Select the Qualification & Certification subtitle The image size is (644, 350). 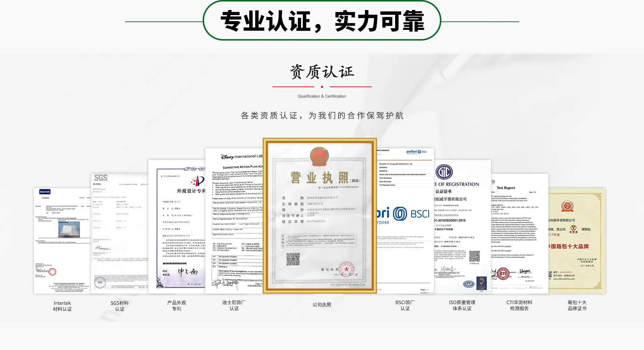pyautogui.click(x=322, y=96)
